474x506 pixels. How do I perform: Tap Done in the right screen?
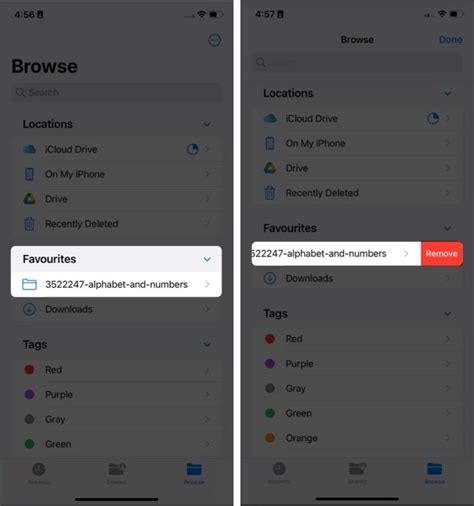coord(451,40)
